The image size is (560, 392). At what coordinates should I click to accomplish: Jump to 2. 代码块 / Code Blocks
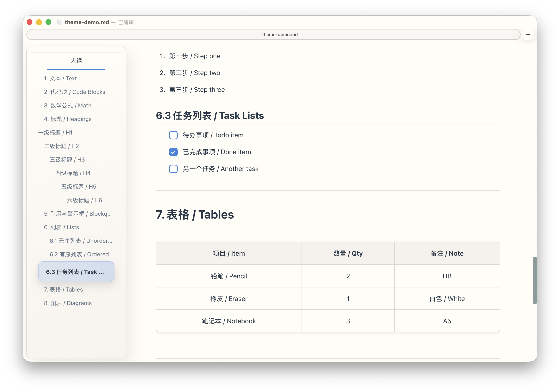tap(74, 92)
